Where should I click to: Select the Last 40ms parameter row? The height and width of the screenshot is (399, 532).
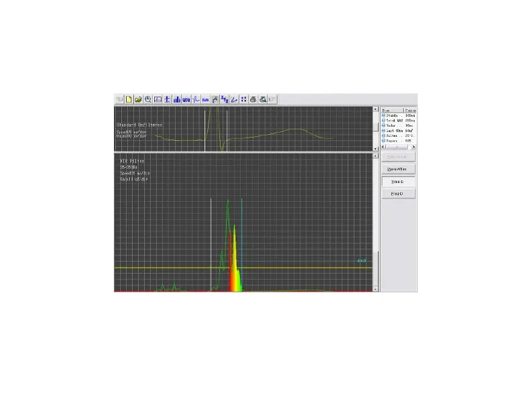tap(399, 131)
